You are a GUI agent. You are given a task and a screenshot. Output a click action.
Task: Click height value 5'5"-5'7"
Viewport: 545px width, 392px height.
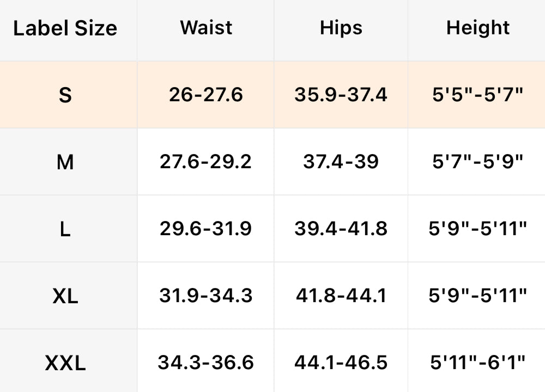(x=478, y=95)
